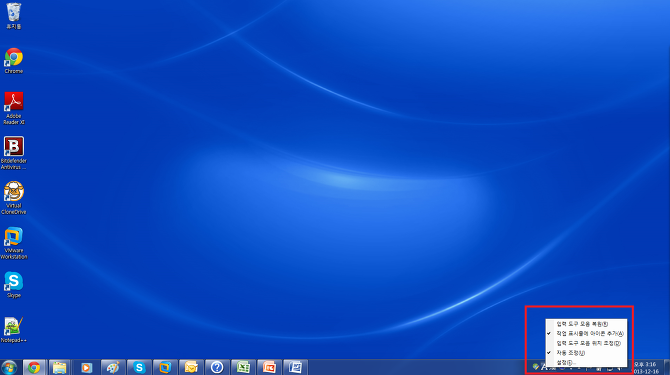Open Skype from the taskbar

[139, 367]
